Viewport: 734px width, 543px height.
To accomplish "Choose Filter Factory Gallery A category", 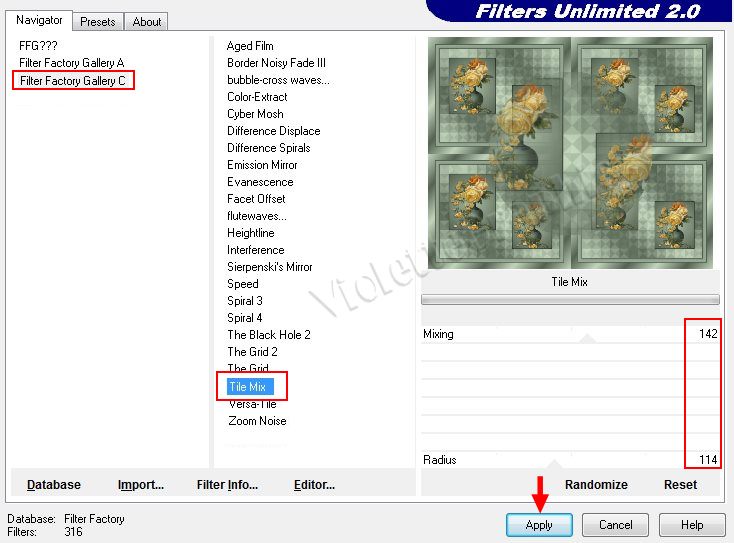I will pyautogui.click(x=72, y=63).
